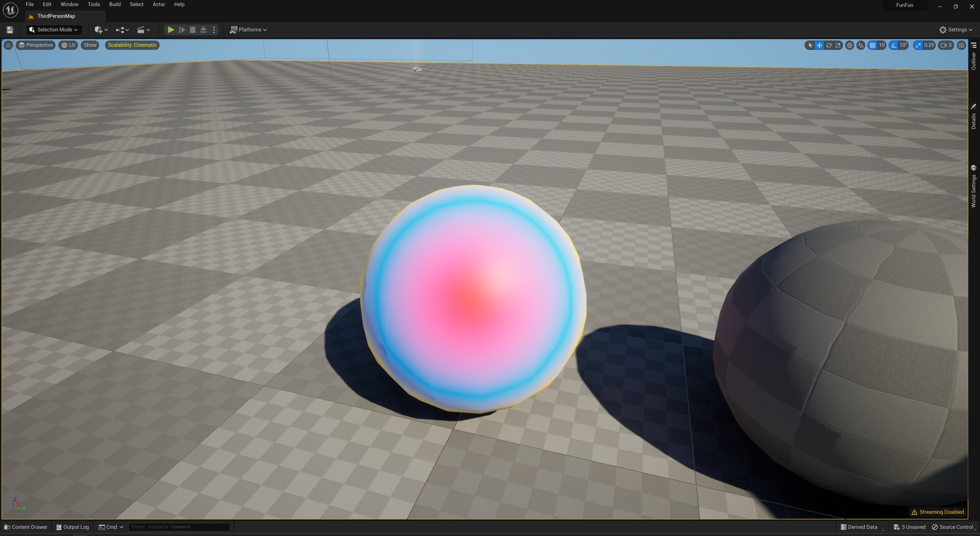Image resolution: width=980 pixels, height=536 pixels.
Task: Click the Save Current Level icon
Action: tap(9, 29)
